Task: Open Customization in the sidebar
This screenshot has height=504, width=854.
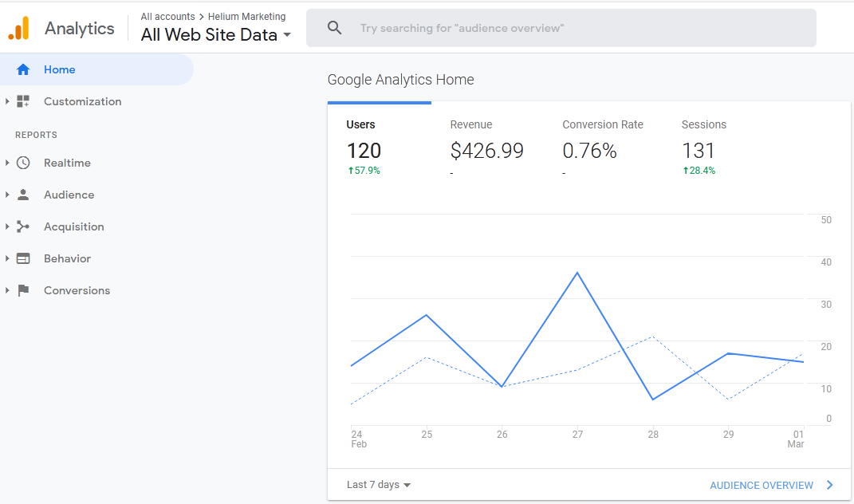Action: click(x=82, y=101)
